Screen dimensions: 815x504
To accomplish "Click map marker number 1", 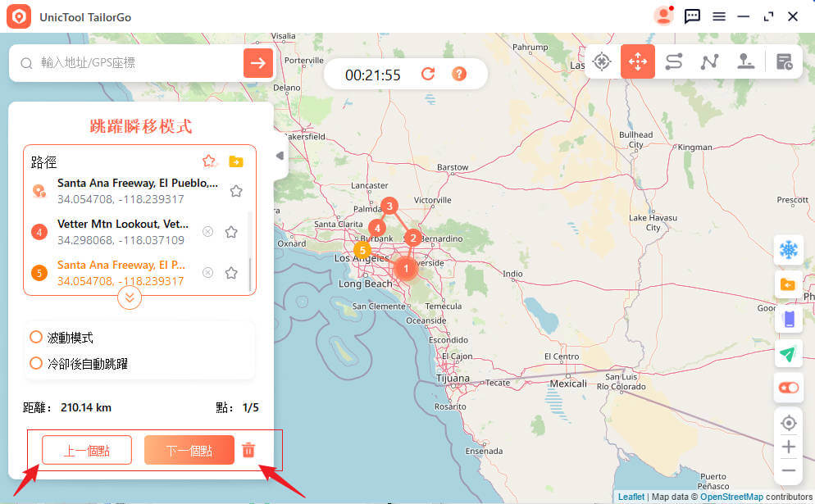I will point(406,269).
